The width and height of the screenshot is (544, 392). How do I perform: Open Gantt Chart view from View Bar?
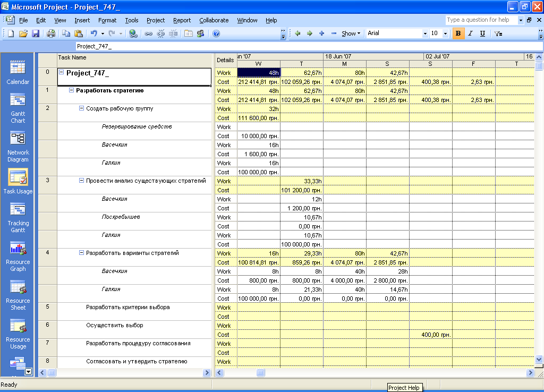point(18,108)
